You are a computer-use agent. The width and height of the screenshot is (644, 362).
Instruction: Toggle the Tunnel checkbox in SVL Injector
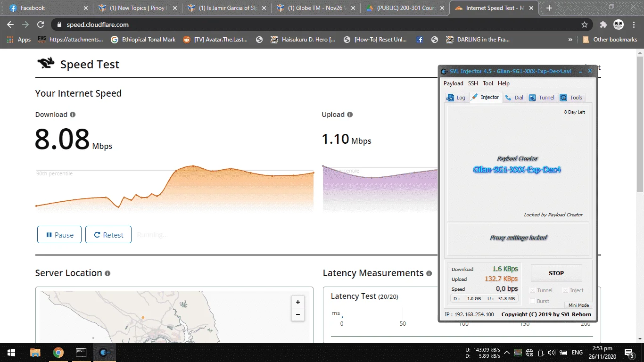coord(533,290)
